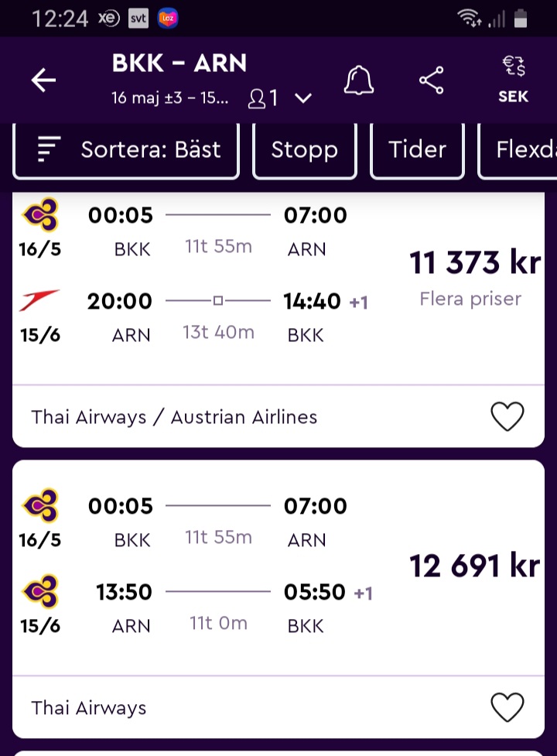Edit the 16 maj travel dates
557x756 pixels.
pos(170,98)
